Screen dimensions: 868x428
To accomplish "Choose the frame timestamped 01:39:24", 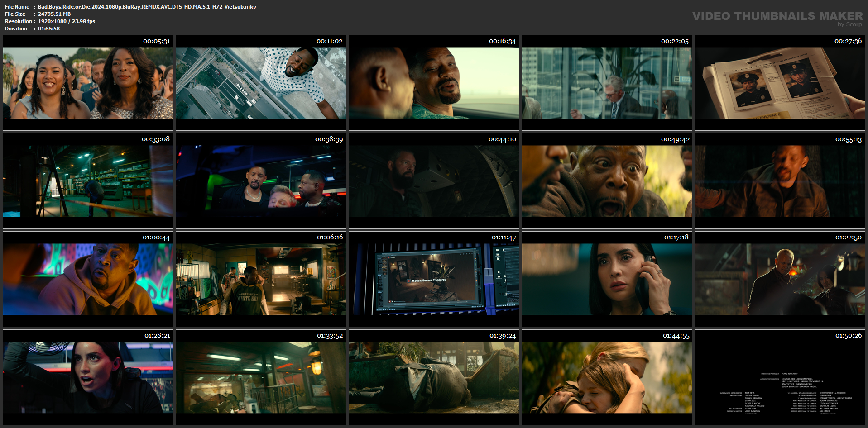I will click(434, 377).
